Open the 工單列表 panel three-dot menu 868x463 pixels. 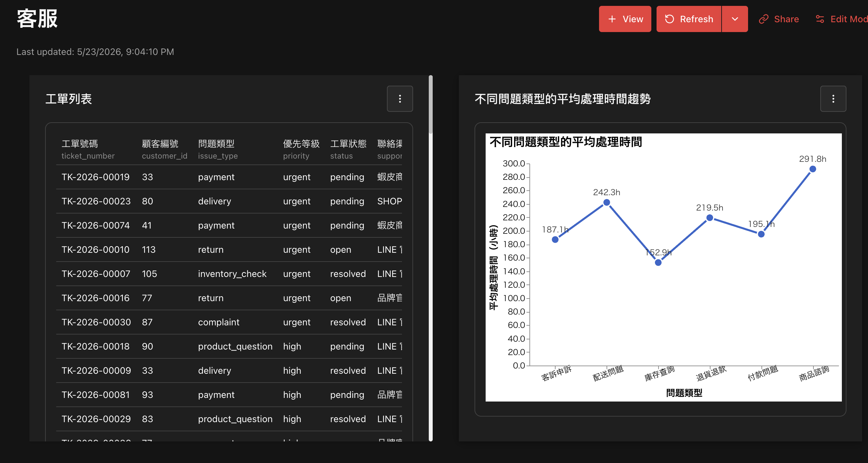click(x=400, y=99)
